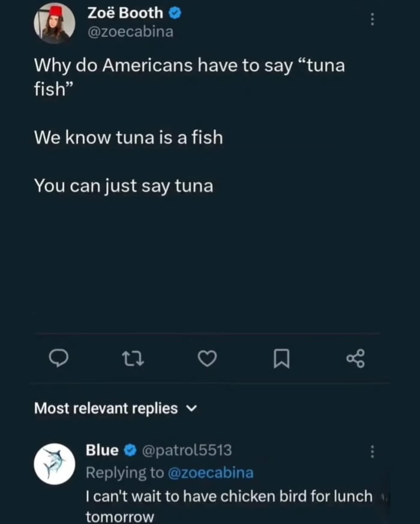The image size is (420, 524).
Task: Select the @zoecabina handle
Action: click(130, 32)
